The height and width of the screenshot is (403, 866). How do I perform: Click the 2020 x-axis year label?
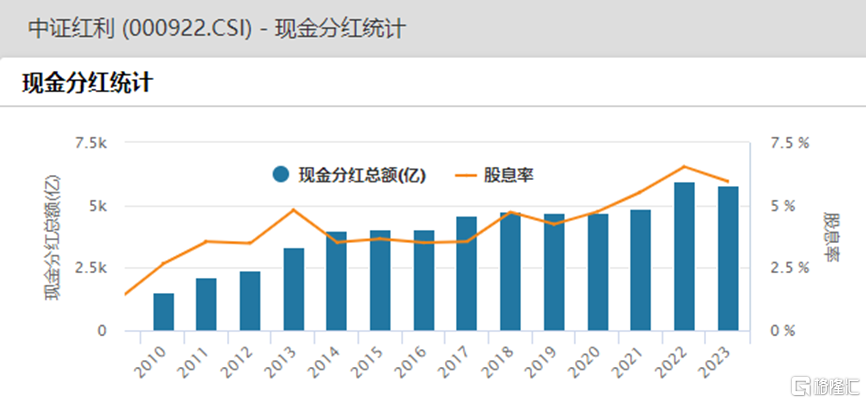585,363
